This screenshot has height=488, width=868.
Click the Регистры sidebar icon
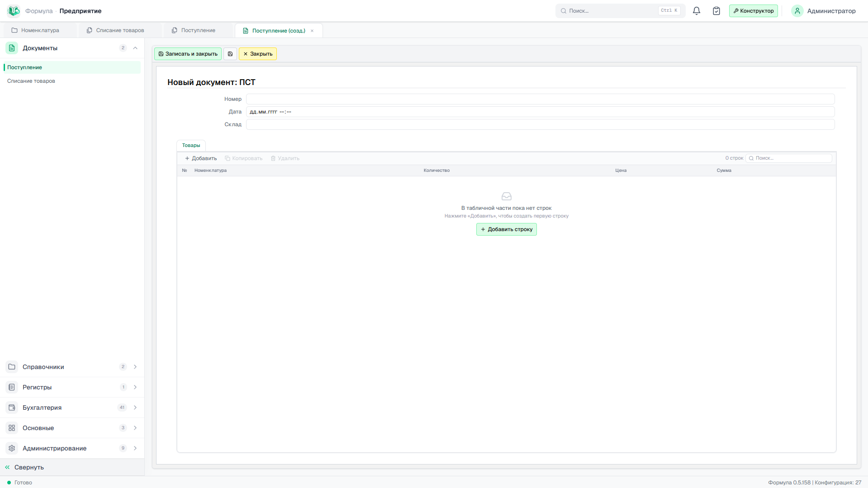[x=12, y=387]
